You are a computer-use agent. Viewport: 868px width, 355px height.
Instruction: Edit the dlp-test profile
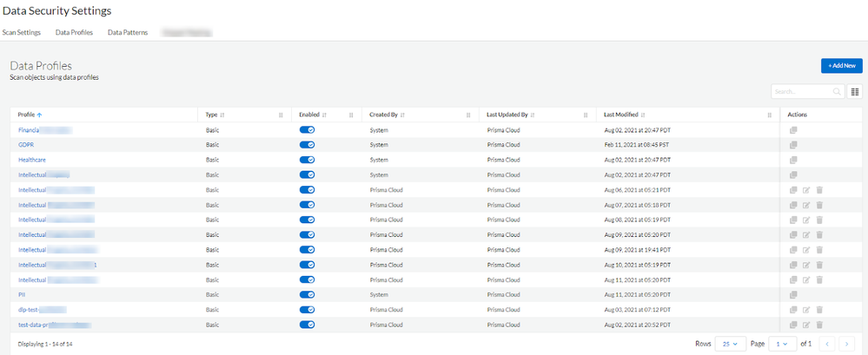(806, 310)
